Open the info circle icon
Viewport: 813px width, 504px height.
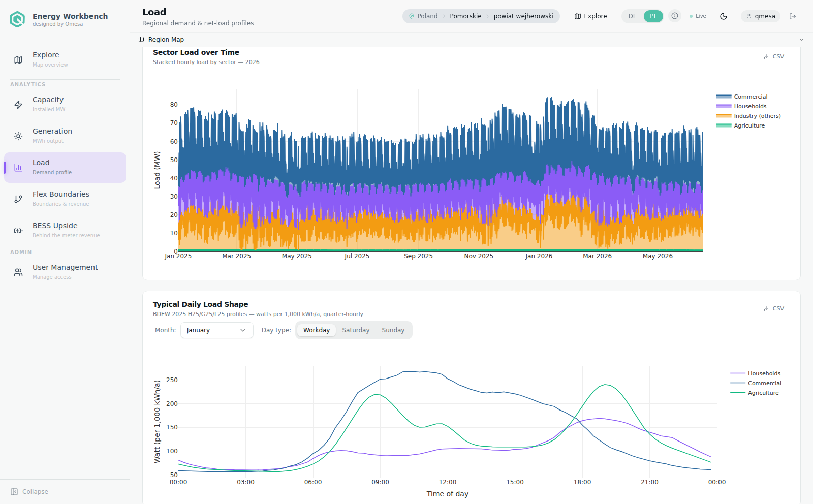coord(675,16)
